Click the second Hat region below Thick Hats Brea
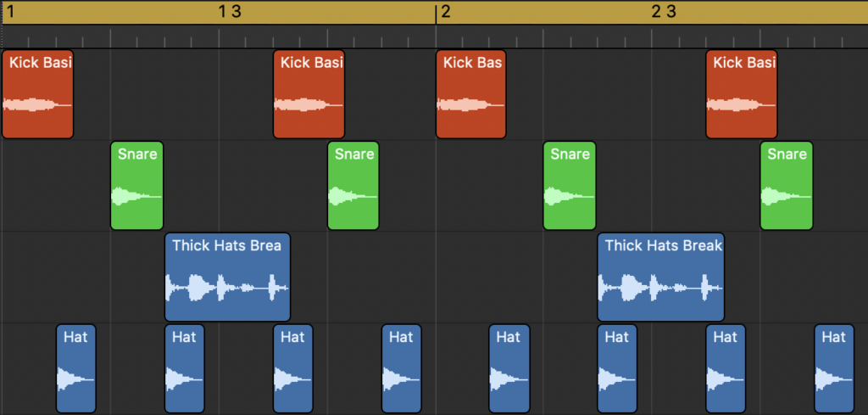Image resolution: width=868 pixels, height=415 pixels. (x=184, y=368)
